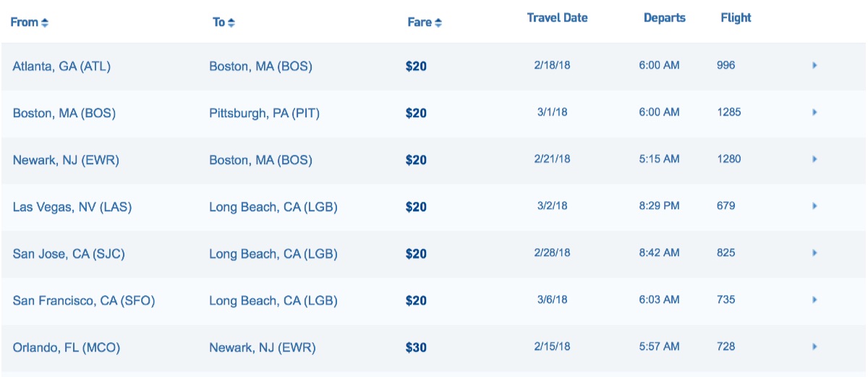Image resolution: width=868 pixels, height=377 pixels.
Task: Click the Travel Date column header
Action: (557, 18)
